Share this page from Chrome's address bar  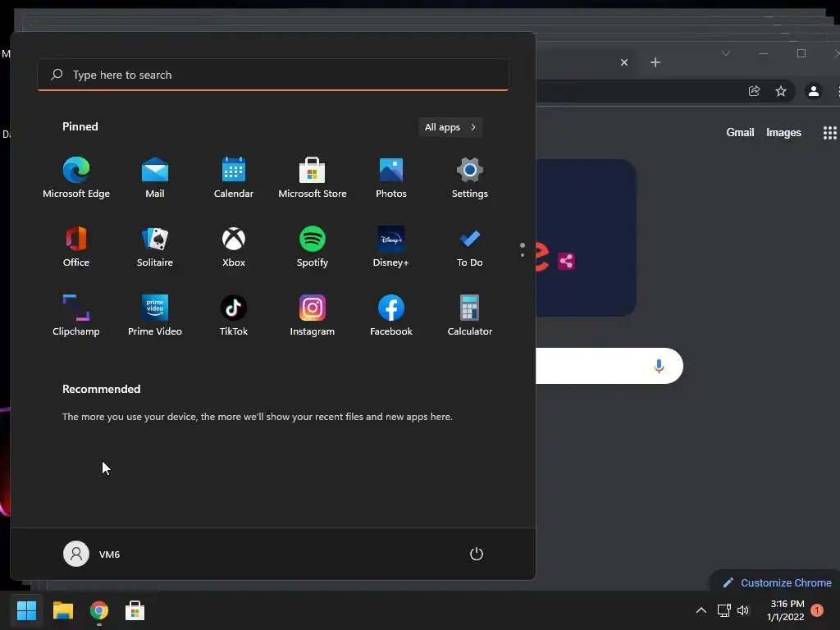tap(755, 91)
